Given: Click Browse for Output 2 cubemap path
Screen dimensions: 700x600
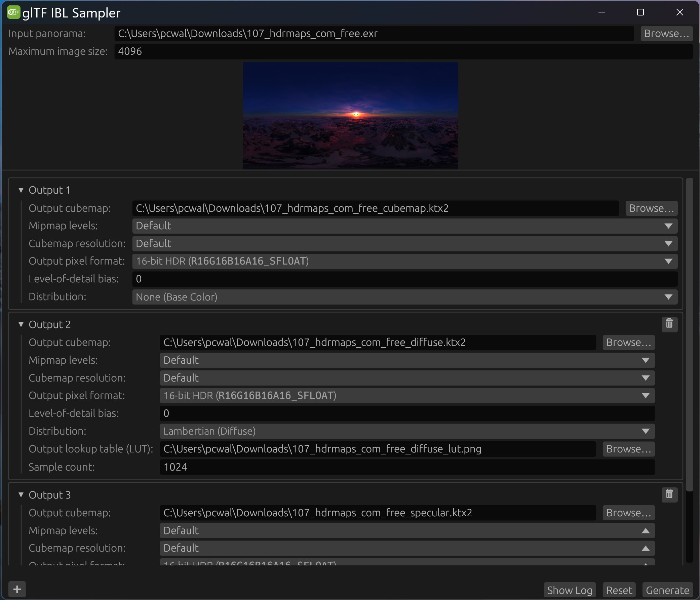Looking at the screenshot, I should (627, 342).
